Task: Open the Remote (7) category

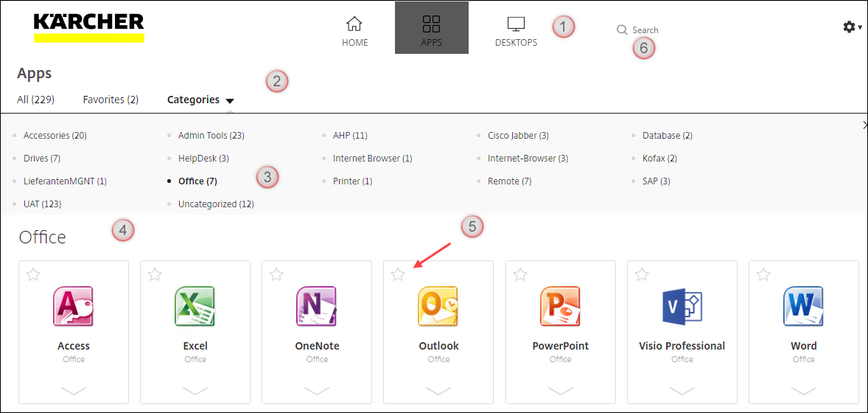Action: (x=510, y=181)
